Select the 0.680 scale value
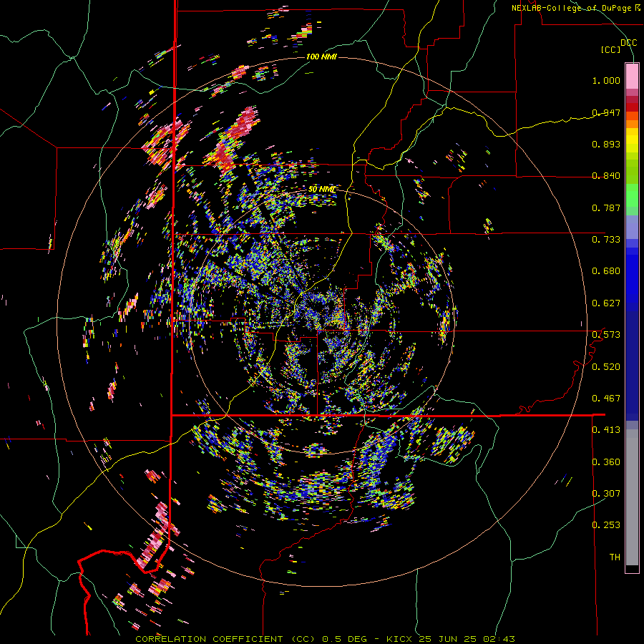 606,271
